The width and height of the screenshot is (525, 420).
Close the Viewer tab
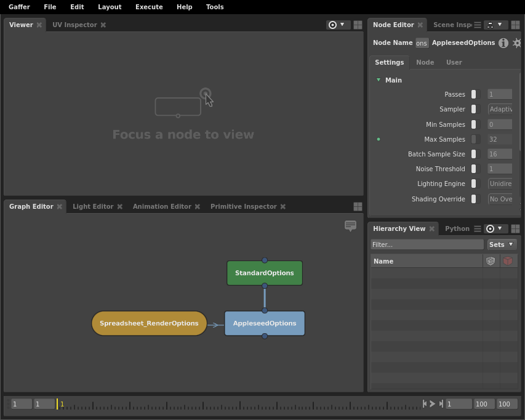pyautogui.click(x=39, y=25)
